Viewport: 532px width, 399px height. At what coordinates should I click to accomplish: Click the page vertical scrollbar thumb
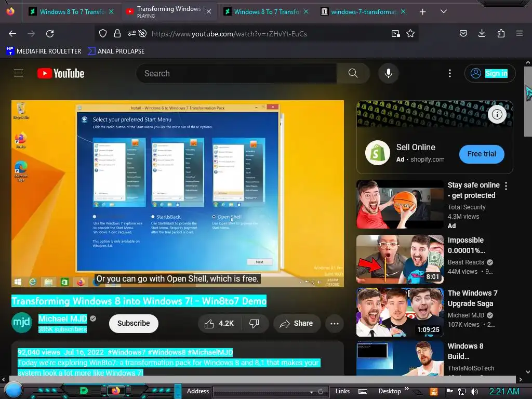point(528,101)
